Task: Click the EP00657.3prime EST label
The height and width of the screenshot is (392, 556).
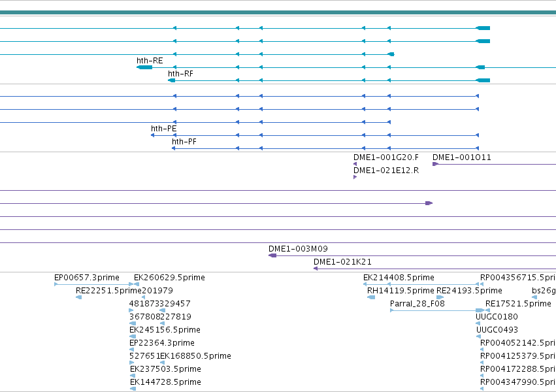Action: click(86, 278)
